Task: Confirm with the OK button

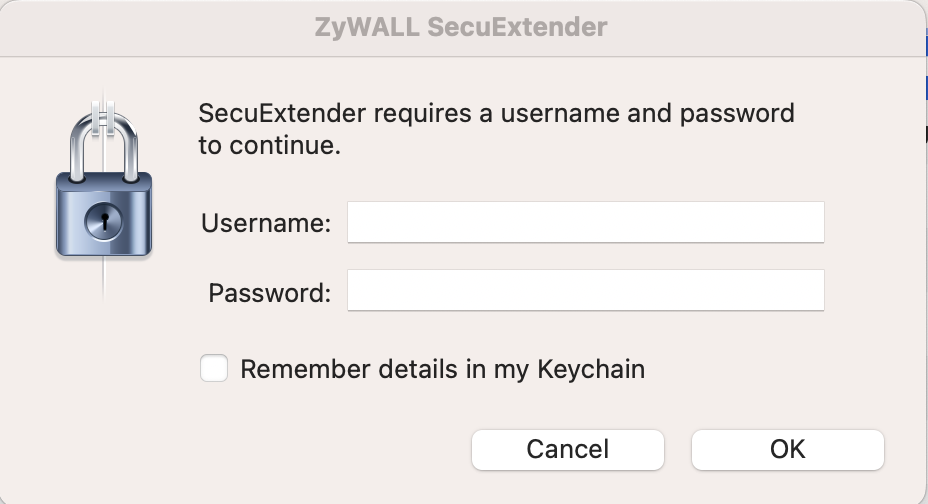Action: pyautogui.click(x=787, y=450)
